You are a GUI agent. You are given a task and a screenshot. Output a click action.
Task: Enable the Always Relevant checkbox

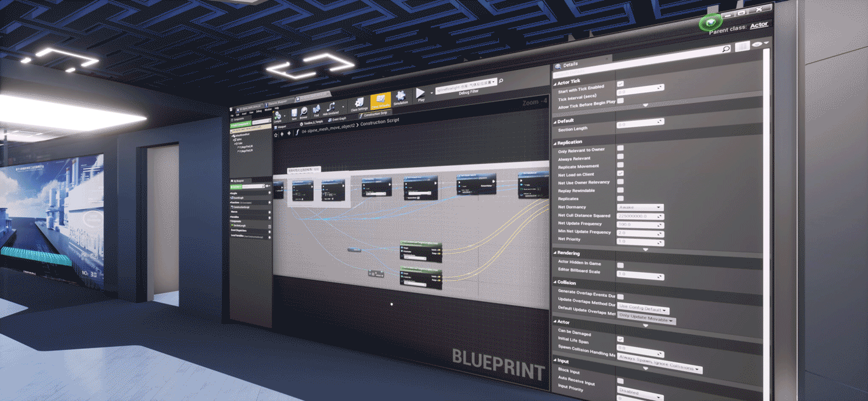(x=620, y=157)
